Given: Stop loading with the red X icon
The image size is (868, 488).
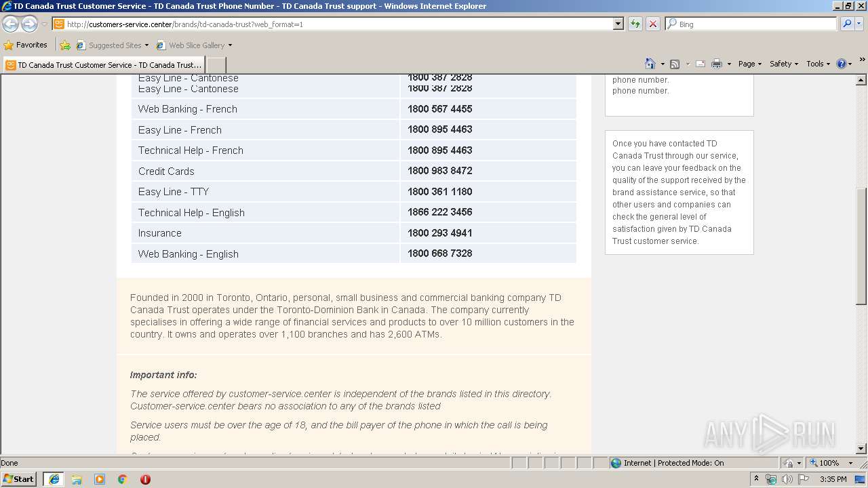Looking at the screenshot, I should coord(652,24).
